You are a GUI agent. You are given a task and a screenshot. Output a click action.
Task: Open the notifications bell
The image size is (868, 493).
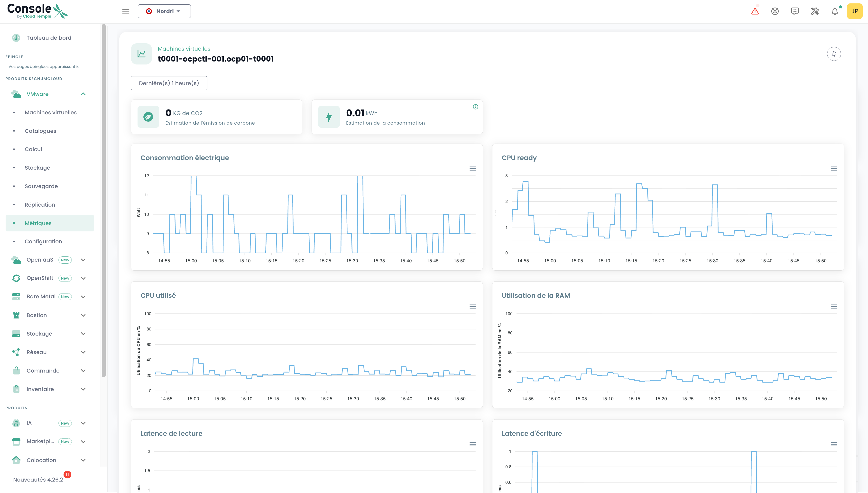[x=835, y=11]
